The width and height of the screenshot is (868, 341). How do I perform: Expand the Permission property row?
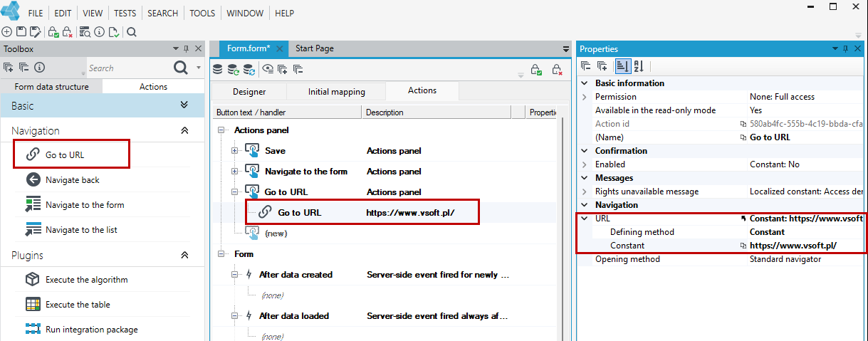point(585,97)
